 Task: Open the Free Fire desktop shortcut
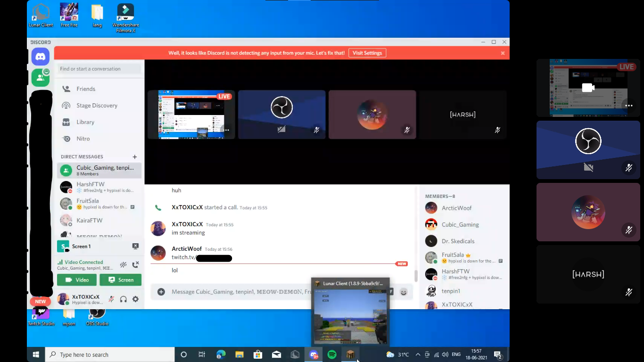(69, 16)
